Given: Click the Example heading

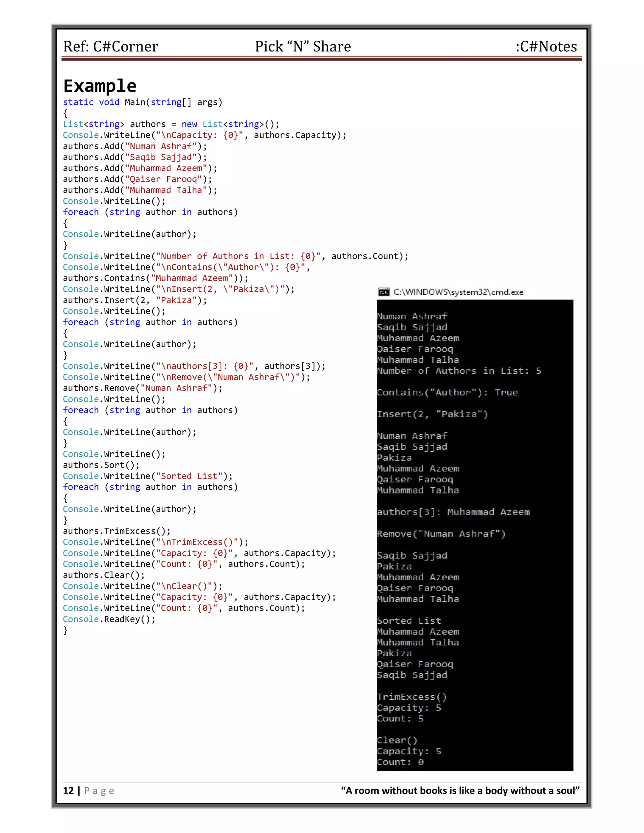Looking at the screenshot, I should click(100, 86).
